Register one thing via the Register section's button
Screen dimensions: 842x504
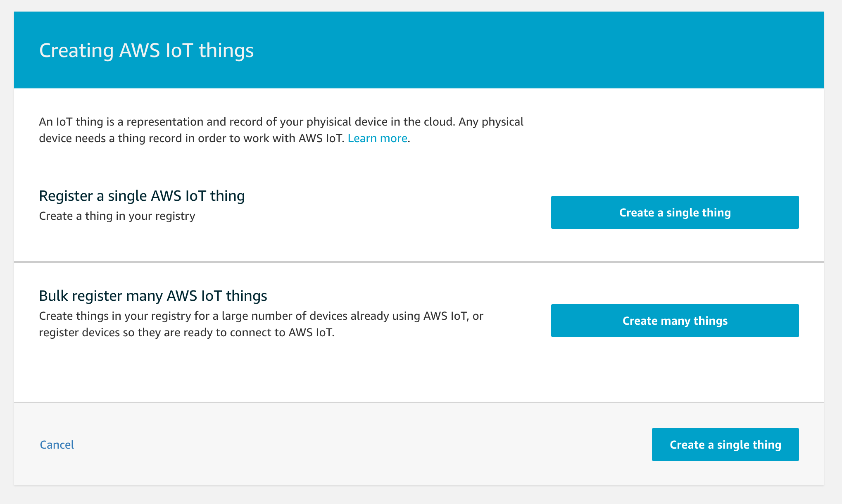click(x=675, y=212)
